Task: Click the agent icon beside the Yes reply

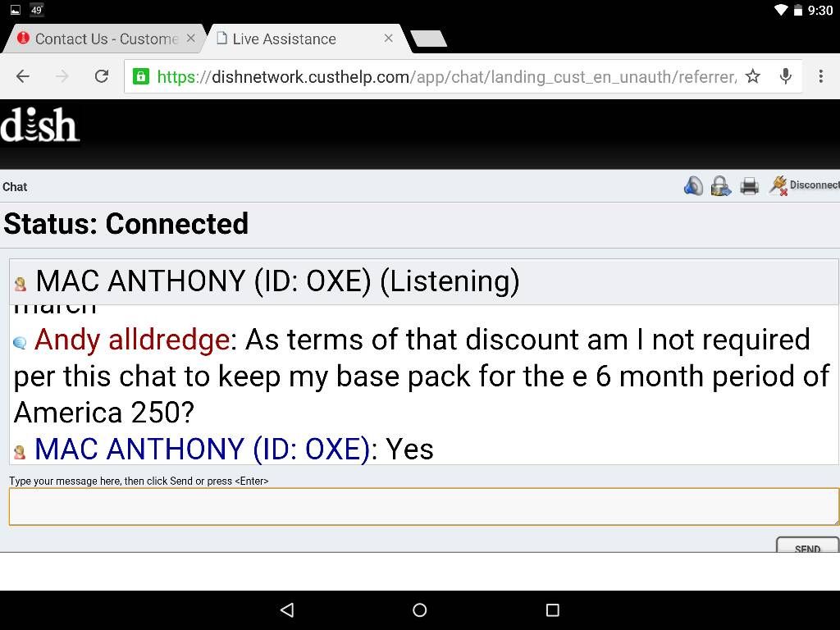Action: point(20,452)
